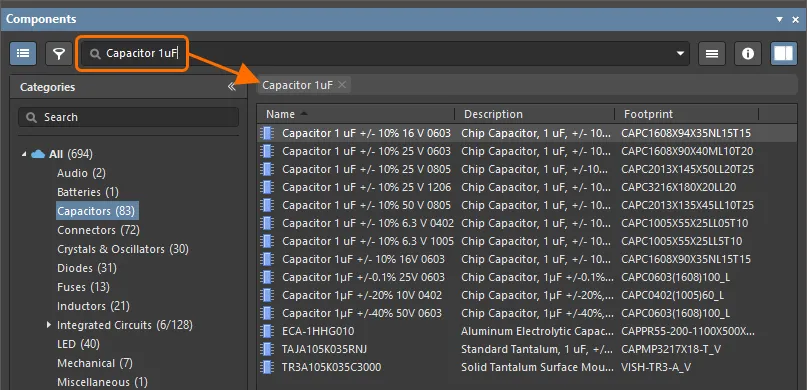Open the search history dropdown arrow

pyautogui.click(x=680, y=54)
